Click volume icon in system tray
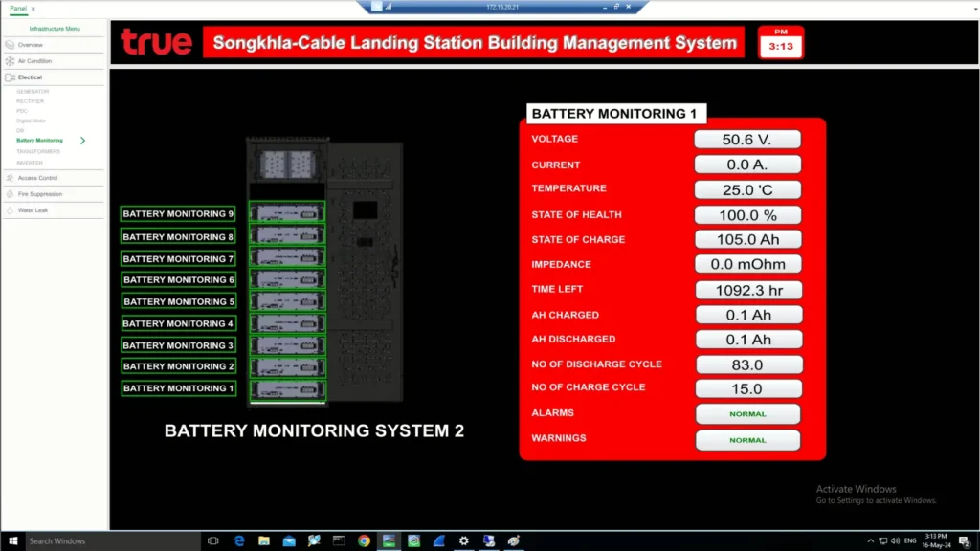This screenshot has width=980, height=551. 895,541
